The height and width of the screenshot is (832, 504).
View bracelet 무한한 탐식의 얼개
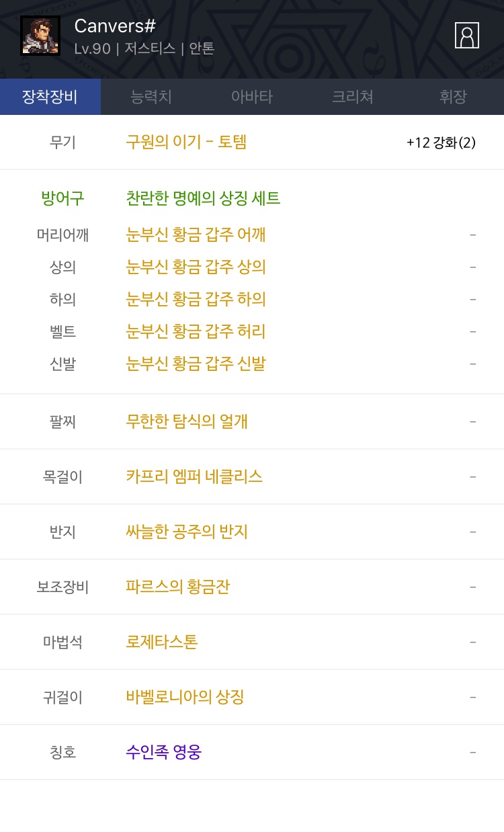(x=187, y=421)
